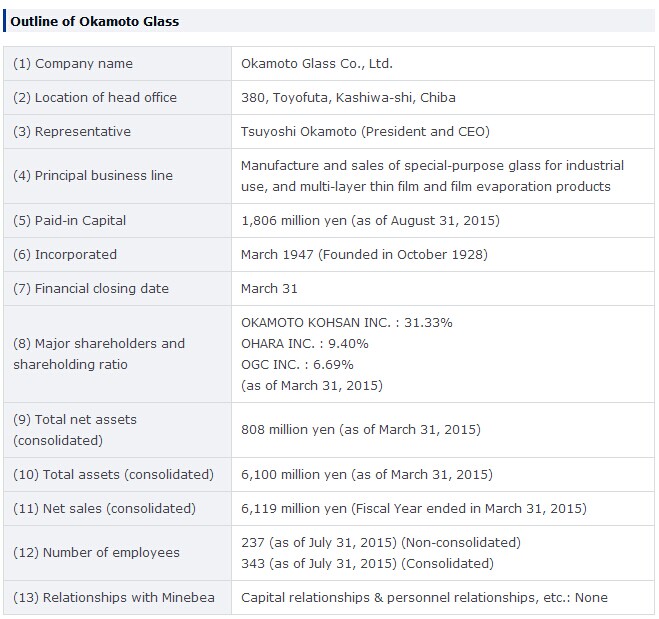Click the "(4) Principal business line" label
The image size is (659, 619).
(x=93, y=176)
